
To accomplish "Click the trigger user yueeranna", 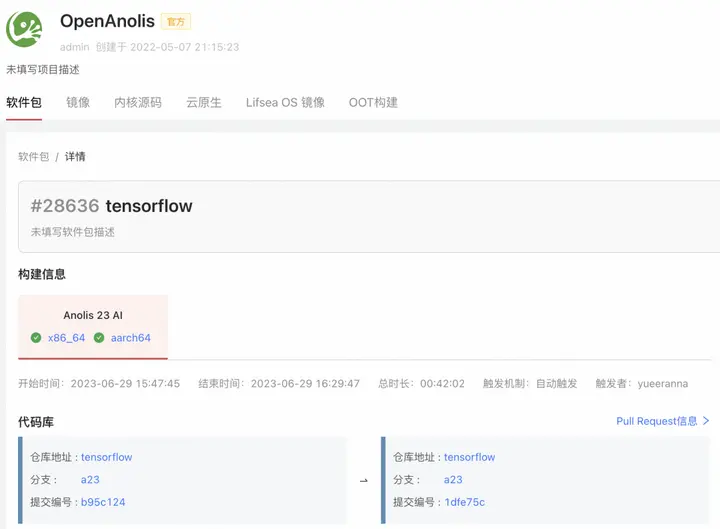I will pos(663,383).
